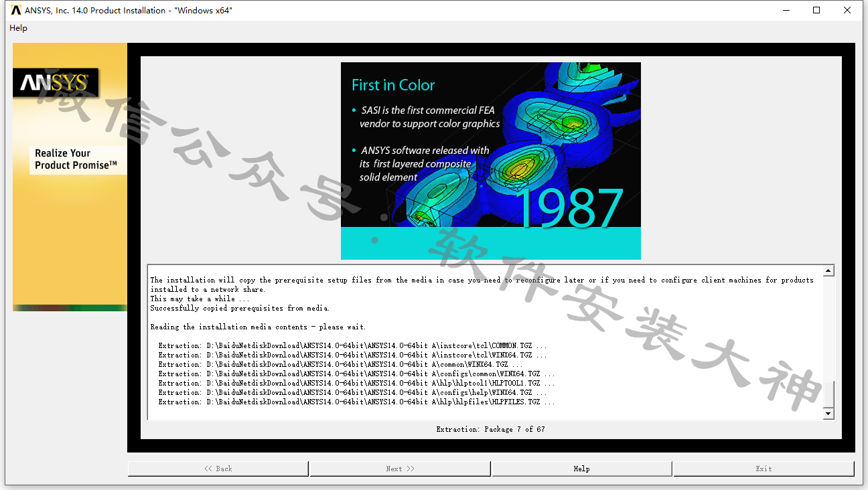Click the HLPFILES.TGZ extraction line
868x490 pixels.
pyautogui.click(x=356, y=402)
